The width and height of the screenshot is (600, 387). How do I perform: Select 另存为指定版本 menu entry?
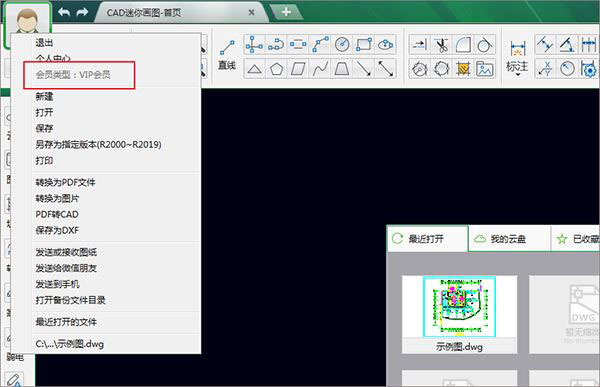coord(98,144)
